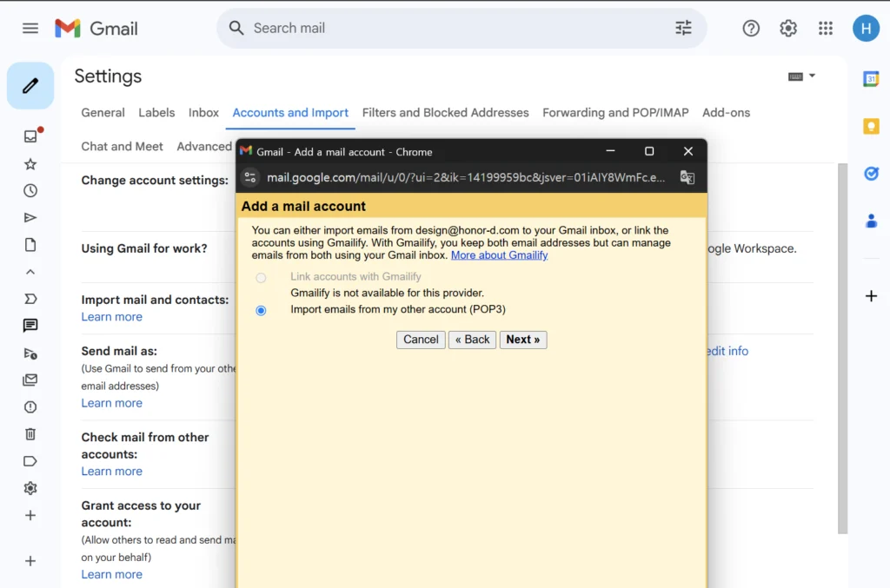Open All Mail in sidebar
This screenshot has width=890, height=588.
[x=30, y=380]
